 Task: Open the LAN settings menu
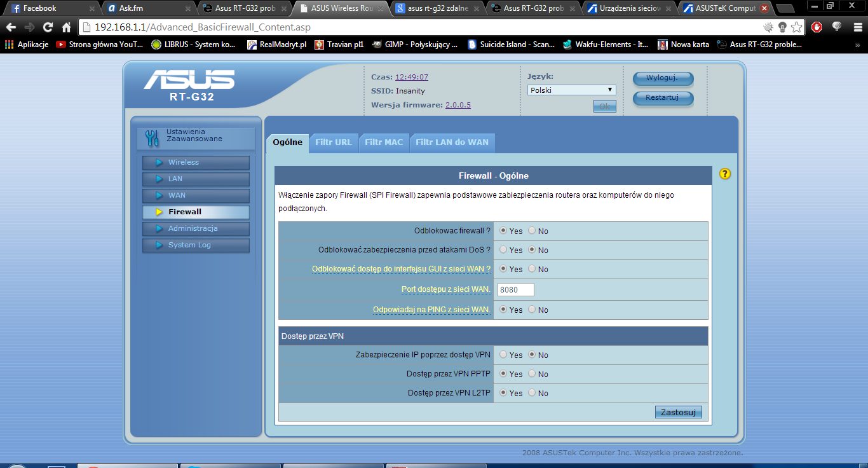[x=196, y=179]
